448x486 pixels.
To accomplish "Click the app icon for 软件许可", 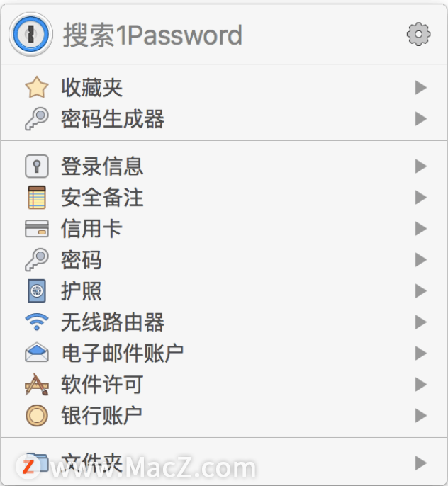I will (x=37, y=384).
